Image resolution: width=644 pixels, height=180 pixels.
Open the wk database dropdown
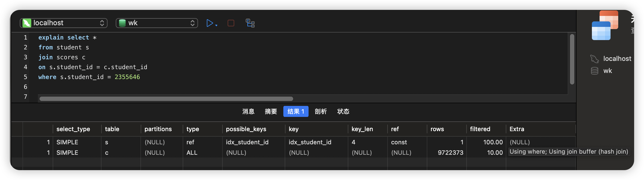(x=157, y=23)
